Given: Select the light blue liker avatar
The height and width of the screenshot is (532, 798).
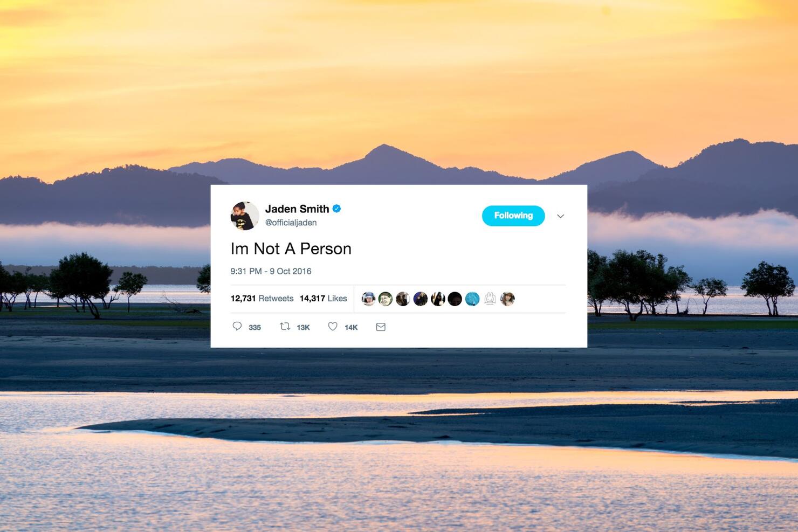Looking at the screenshot, I should coord(472,298).
